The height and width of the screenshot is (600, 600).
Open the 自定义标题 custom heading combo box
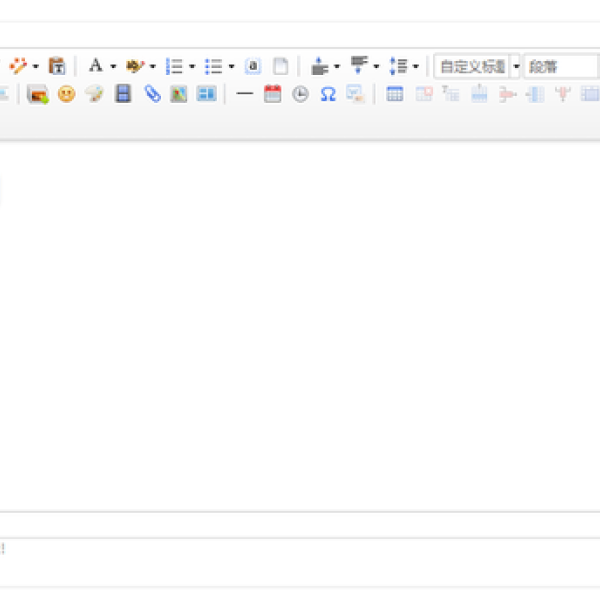472,67
